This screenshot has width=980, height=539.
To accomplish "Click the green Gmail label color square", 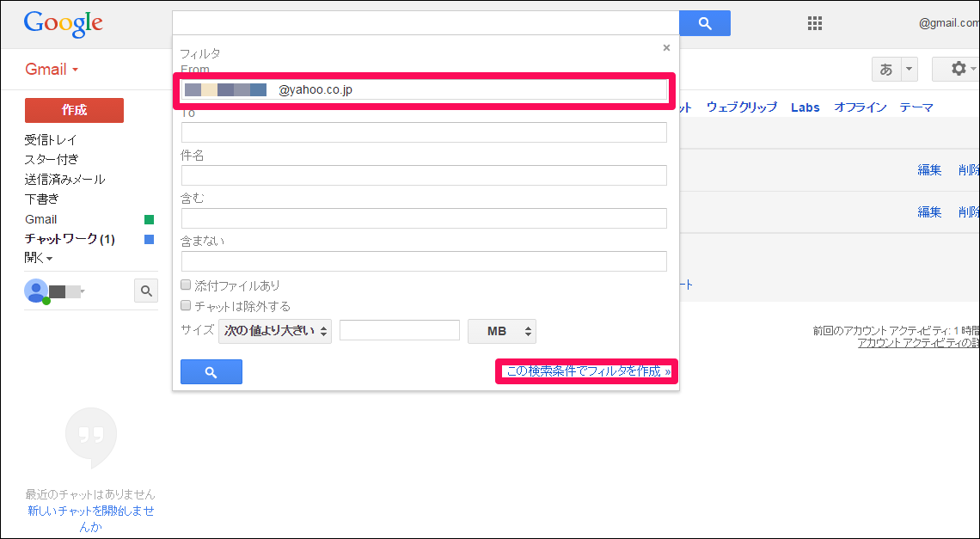I will (149, 219).
